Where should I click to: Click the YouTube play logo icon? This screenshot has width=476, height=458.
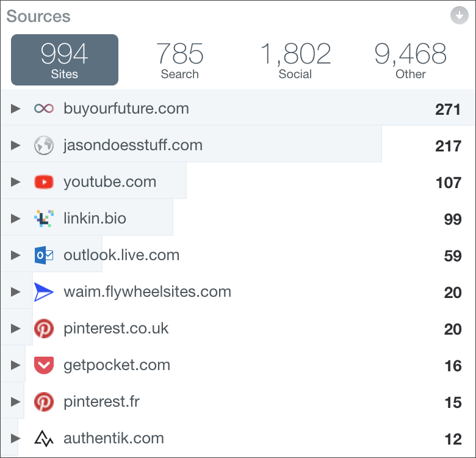click(x=44, y=182)
